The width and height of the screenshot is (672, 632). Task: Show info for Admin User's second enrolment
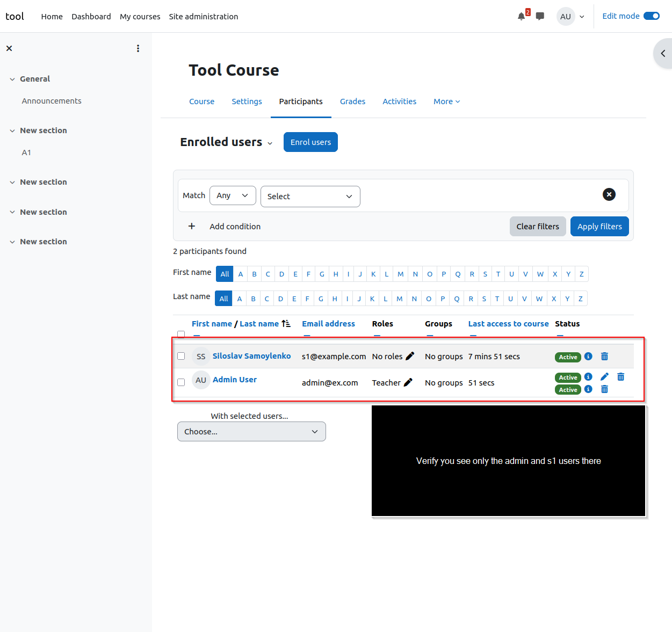(x=588, y=389)
